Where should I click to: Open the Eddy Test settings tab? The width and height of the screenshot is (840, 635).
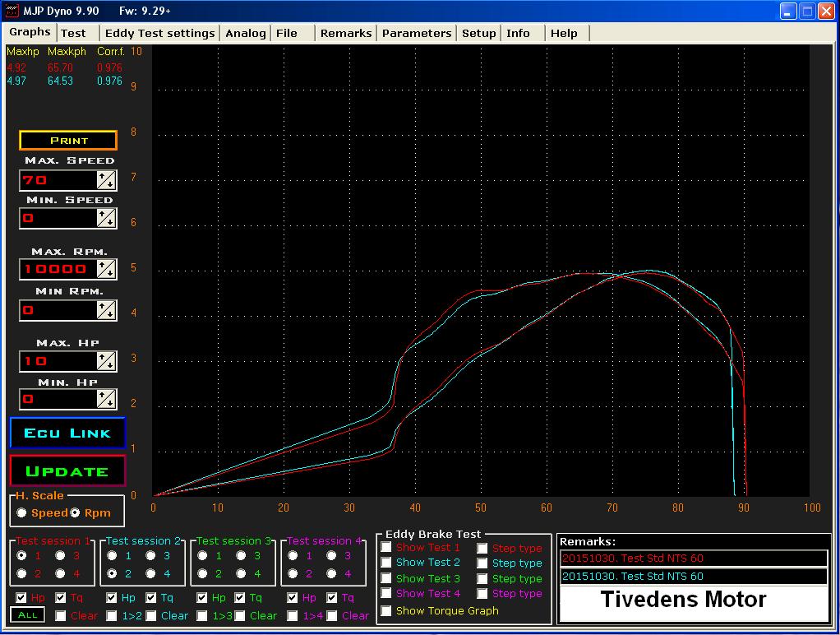click(159, 33)
